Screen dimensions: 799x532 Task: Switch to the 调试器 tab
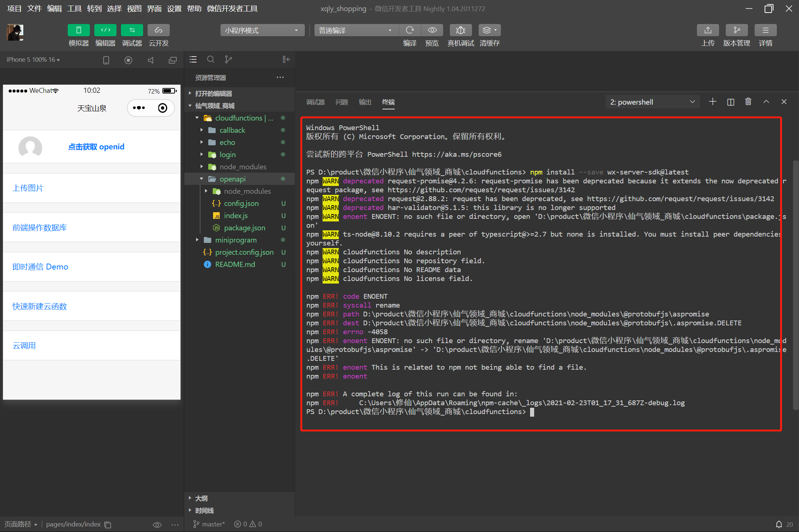click(316, 102)
